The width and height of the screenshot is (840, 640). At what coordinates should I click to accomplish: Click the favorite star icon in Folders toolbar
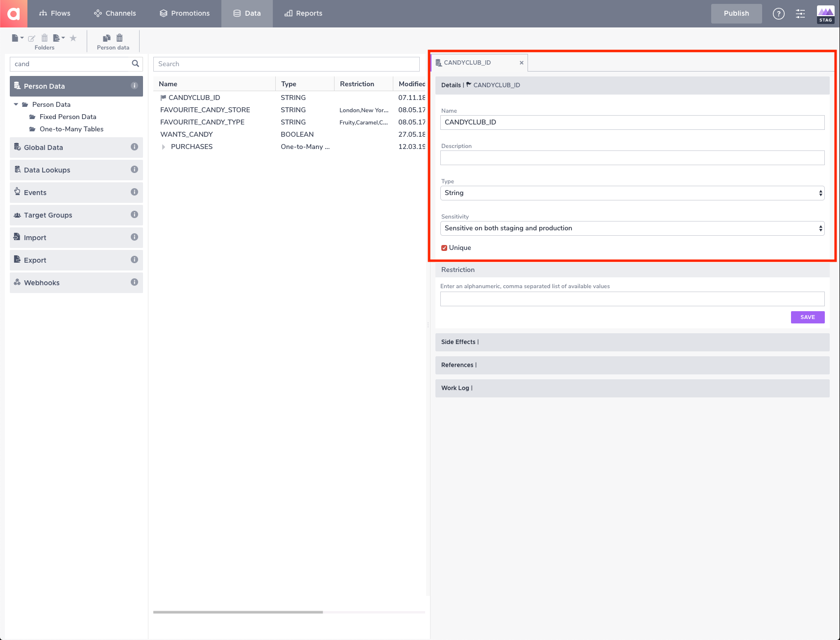(x=73, y=38)
